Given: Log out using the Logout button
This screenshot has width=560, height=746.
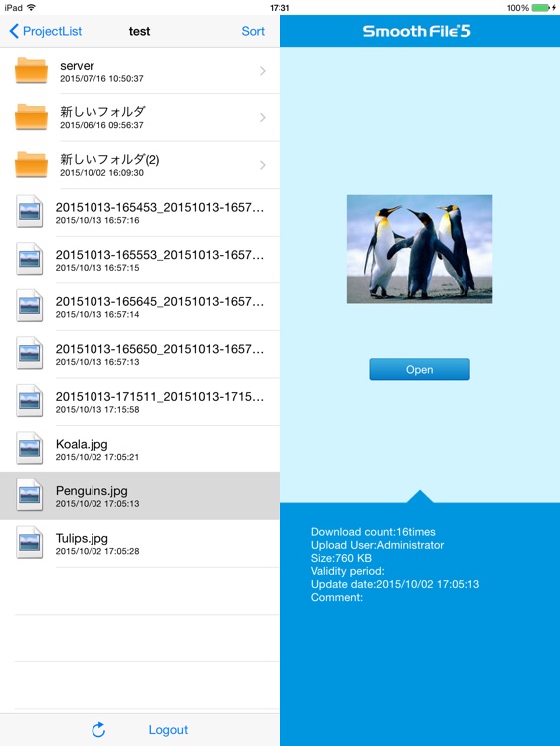Looking at the screenshot, I should pos(168,730).
